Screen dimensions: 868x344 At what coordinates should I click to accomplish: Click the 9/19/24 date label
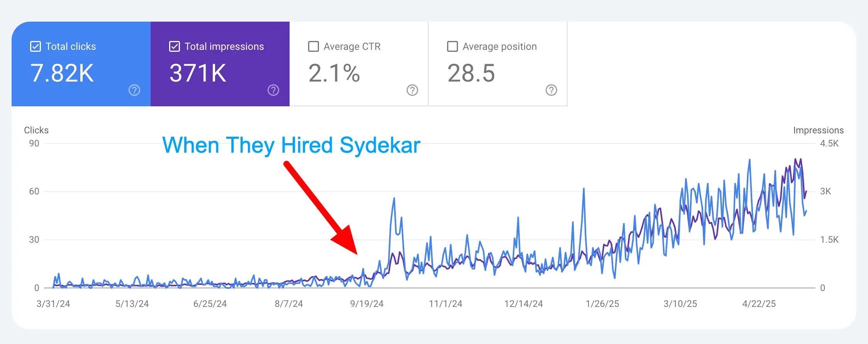tap(367, 304)
